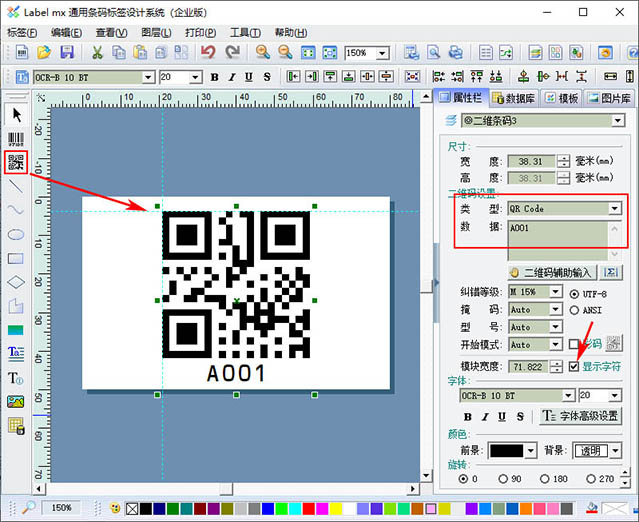
Task: Redo the last action
Action: pyautogui.click(x=232, y=53)
